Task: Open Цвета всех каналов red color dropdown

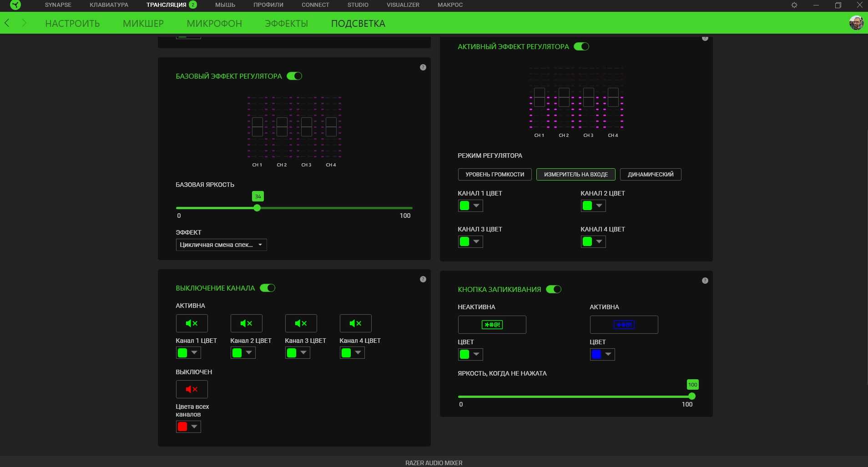Action: (188, 427)
